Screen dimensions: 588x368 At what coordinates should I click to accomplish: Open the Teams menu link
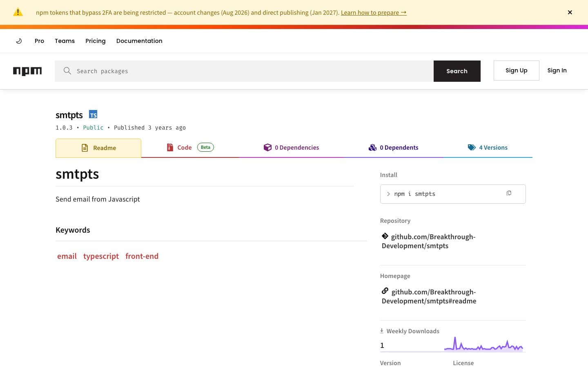(65, 41)
